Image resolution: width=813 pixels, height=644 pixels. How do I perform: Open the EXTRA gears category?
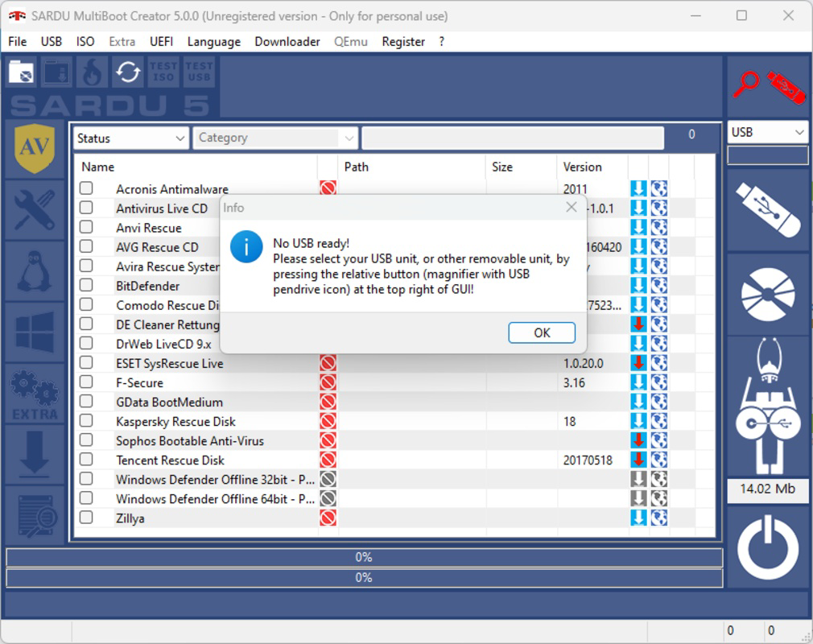click(35, 394)
